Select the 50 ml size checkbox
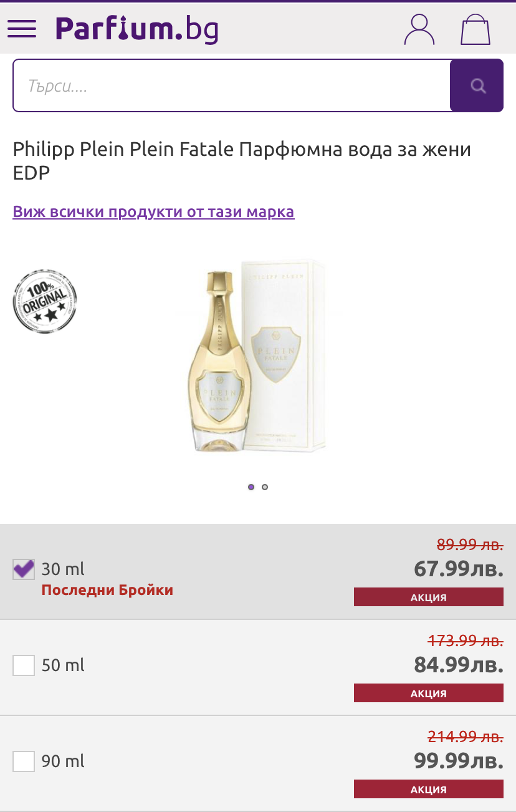516x812 pixels. [x=24, y=665]
